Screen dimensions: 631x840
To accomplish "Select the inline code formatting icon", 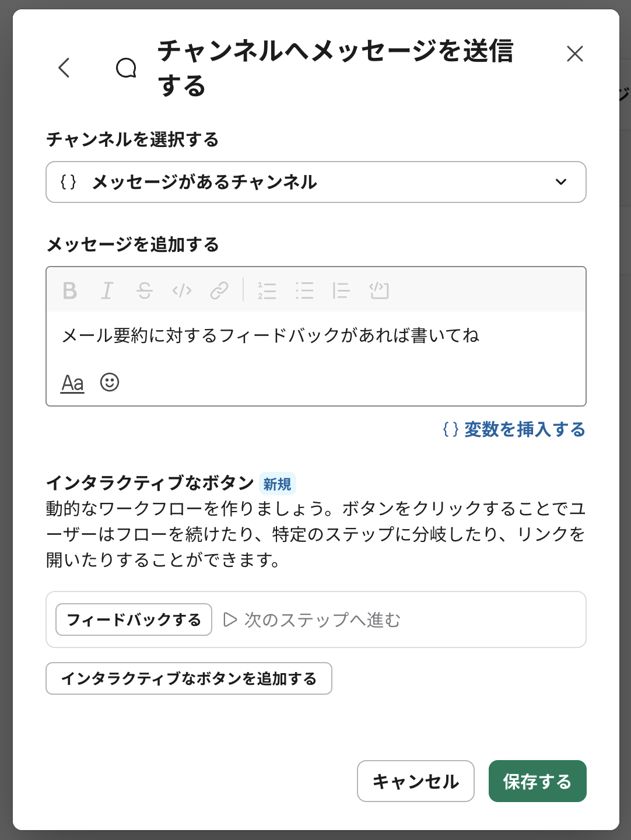I will coord(182,290).
